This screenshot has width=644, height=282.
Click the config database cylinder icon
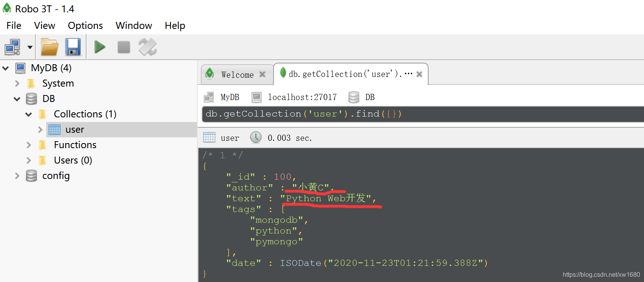point(32,176)
